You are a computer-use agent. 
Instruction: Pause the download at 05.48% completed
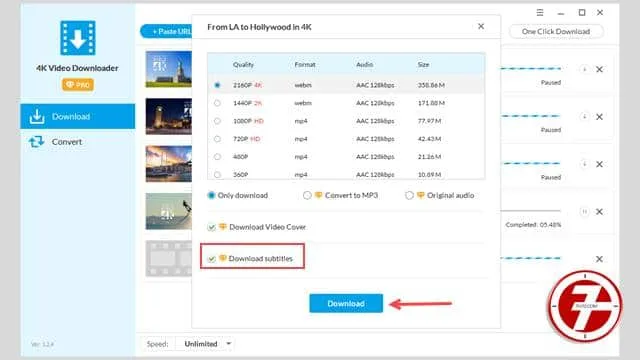pos(584,211)
